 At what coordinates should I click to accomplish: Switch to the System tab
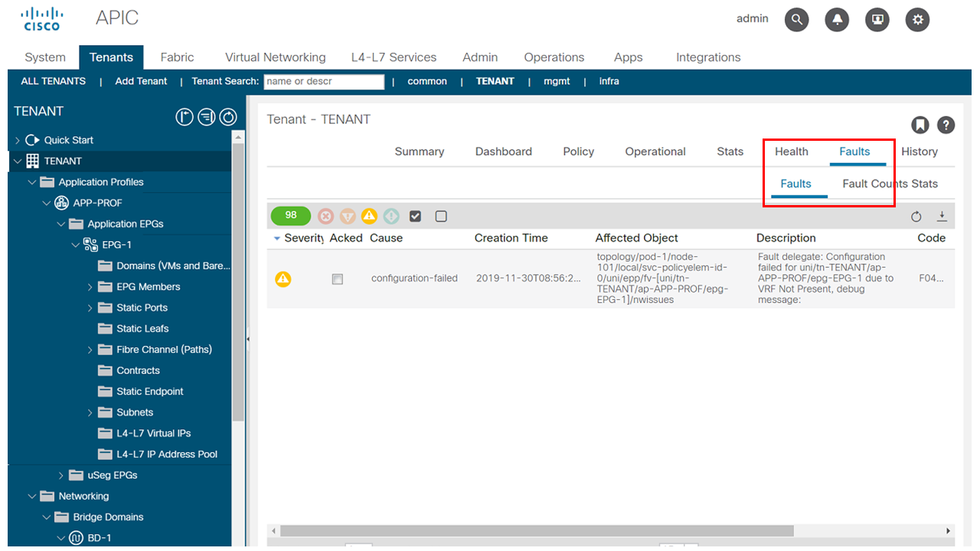coord(45,57)
